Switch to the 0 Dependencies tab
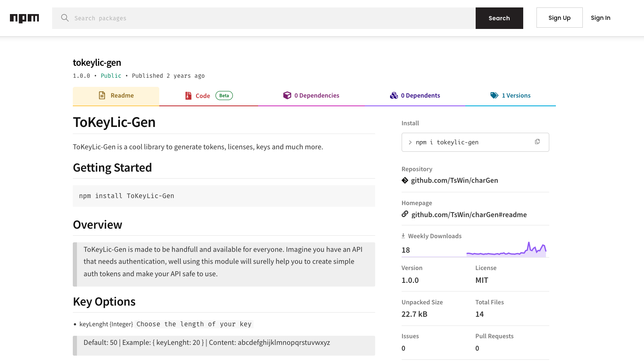The image size is (644, 361). click(x=316, y=96)
